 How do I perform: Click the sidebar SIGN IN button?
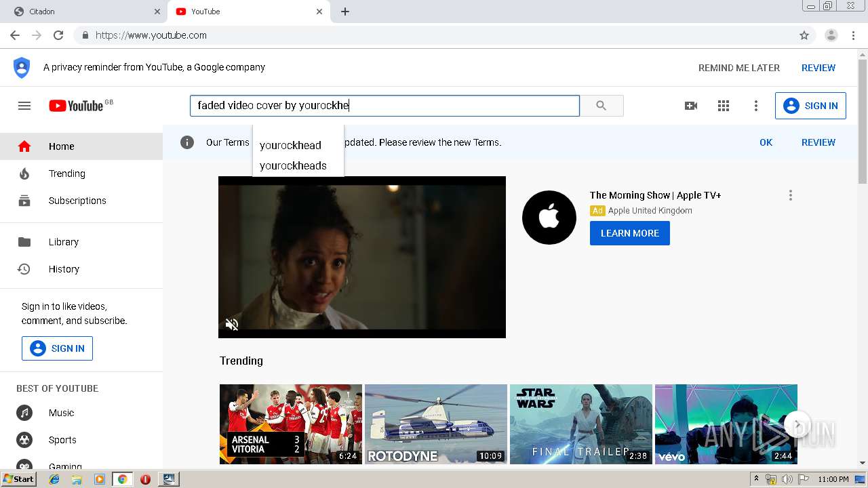(57, 348)
